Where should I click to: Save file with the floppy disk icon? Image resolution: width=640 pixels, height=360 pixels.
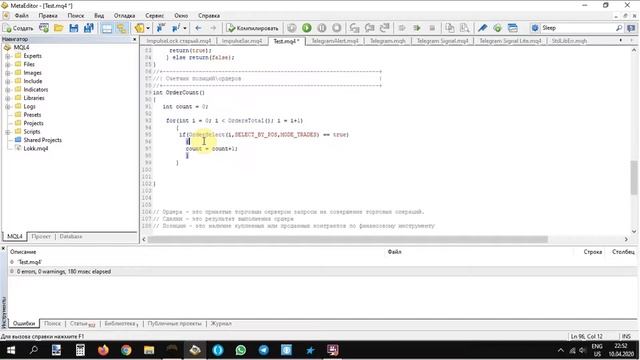coord(74,28)
